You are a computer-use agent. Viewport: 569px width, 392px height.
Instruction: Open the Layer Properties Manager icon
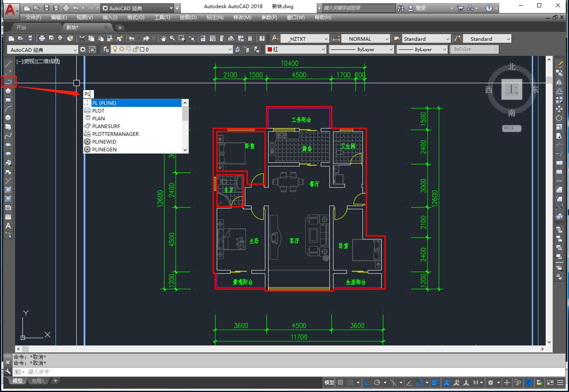point(106,49)
